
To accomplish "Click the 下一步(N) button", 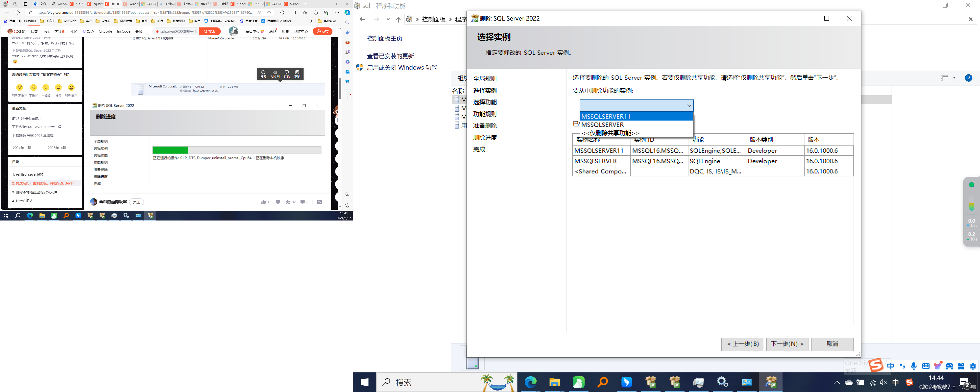I will [x=787, y=344].
